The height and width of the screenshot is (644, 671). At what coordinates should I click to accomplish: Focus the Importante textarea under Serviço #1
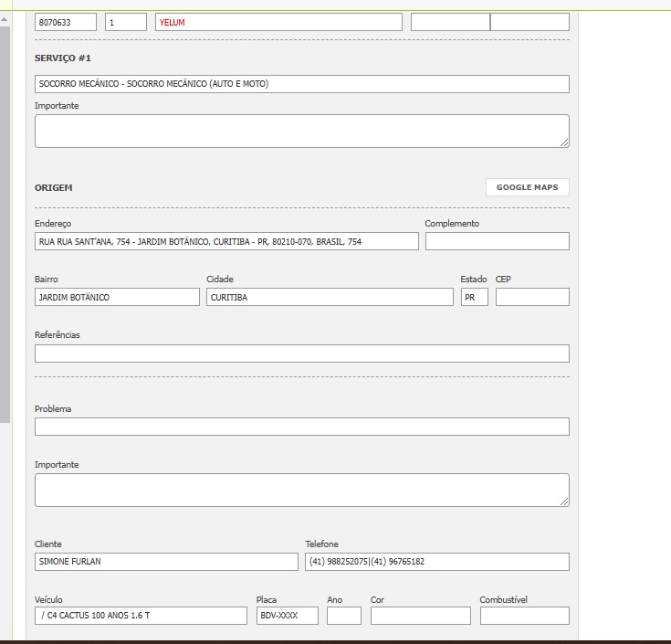click(301, 131)
